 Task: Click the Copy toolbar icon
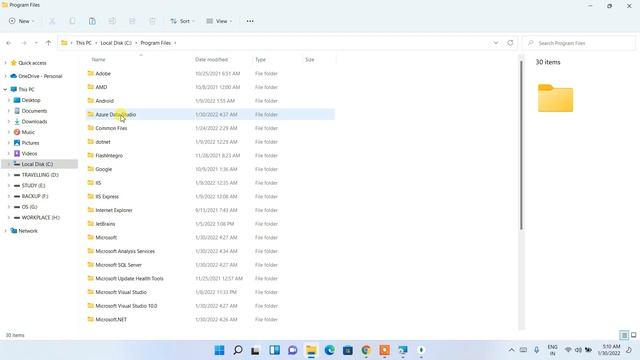click(x=72, y=21)
